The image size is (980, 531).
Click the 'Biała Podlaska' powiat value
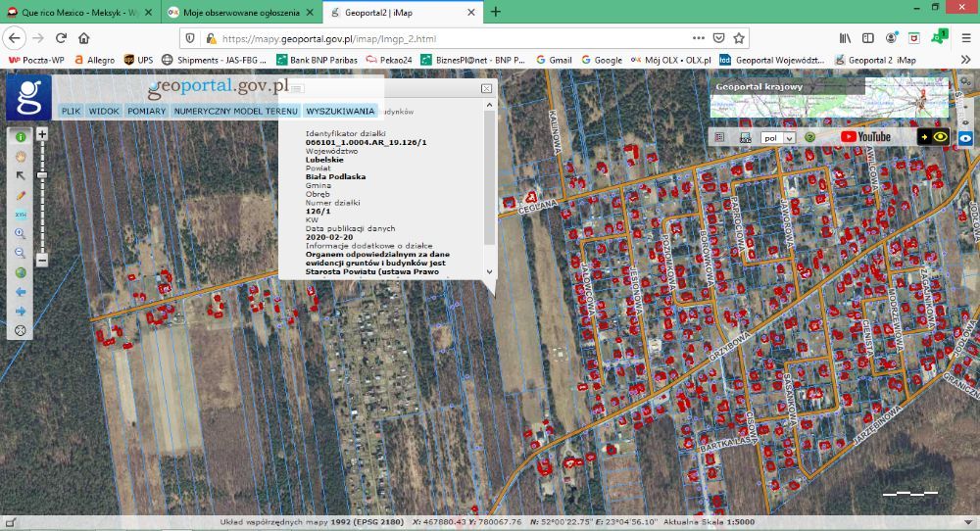point(335,176)
